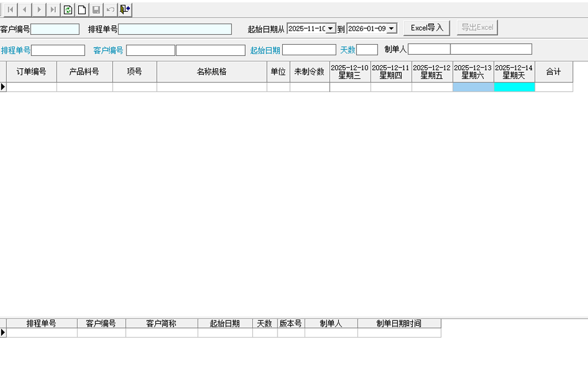The image size is (588, 374).
Task: Click the light blue 星期六 cell
Action: tap(473, 87)
